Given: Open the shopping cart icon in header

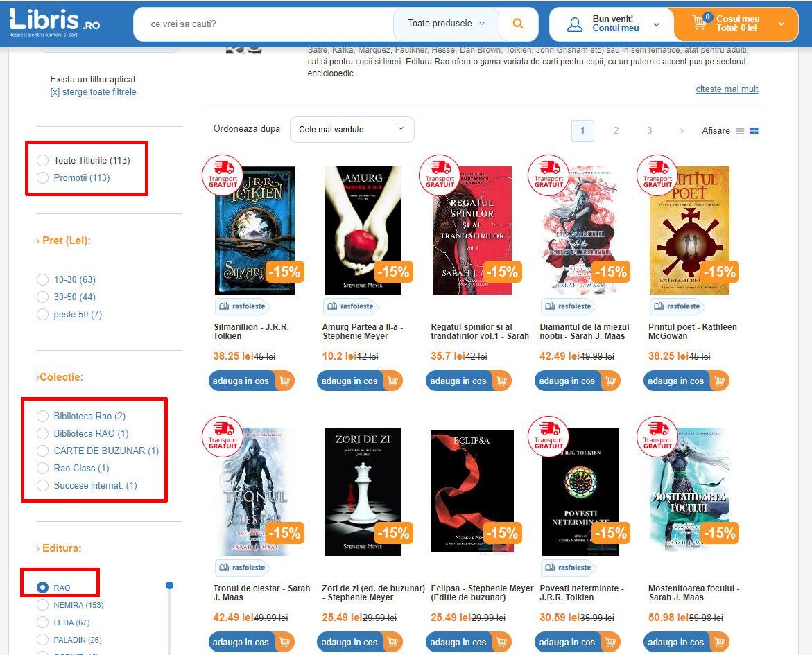Looking at the screenshot, I should [700, 22].
